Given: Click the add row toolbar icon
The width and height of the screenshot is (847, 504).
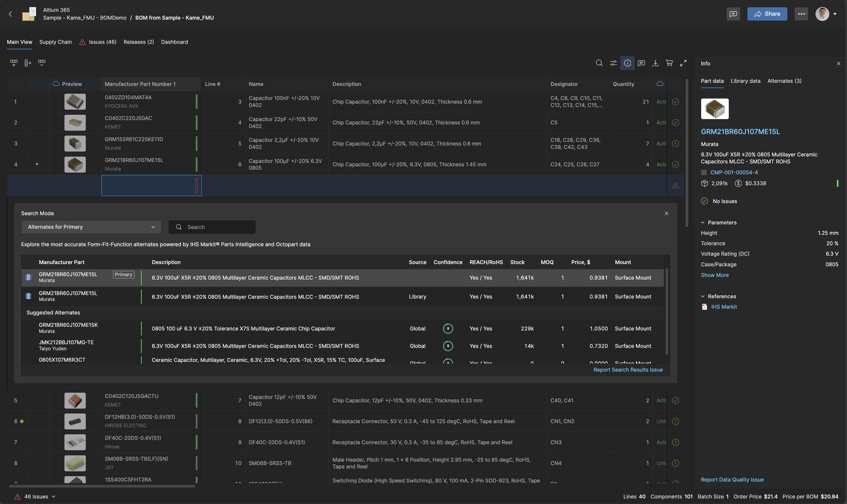Looking at the screenshot, I should coord(14,63).
